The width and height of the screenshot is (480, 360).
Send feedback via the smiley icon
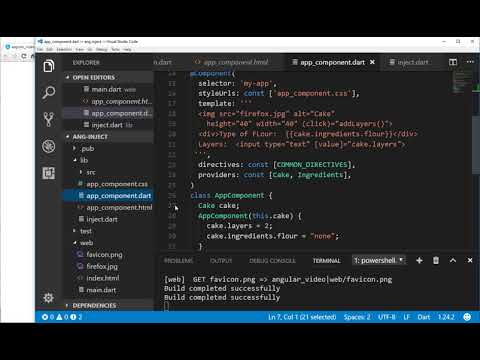(x=467, y=317)
